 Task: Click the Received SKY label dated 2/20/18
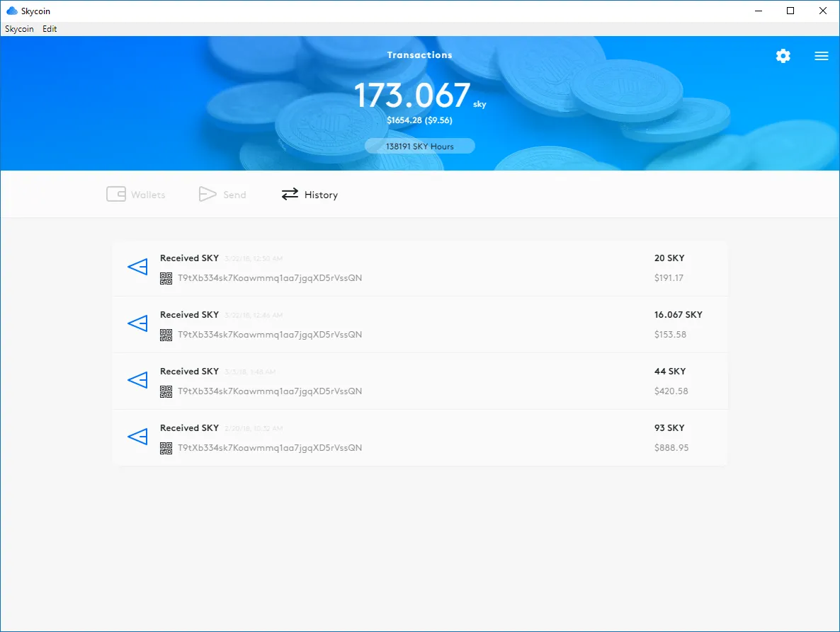189,428
